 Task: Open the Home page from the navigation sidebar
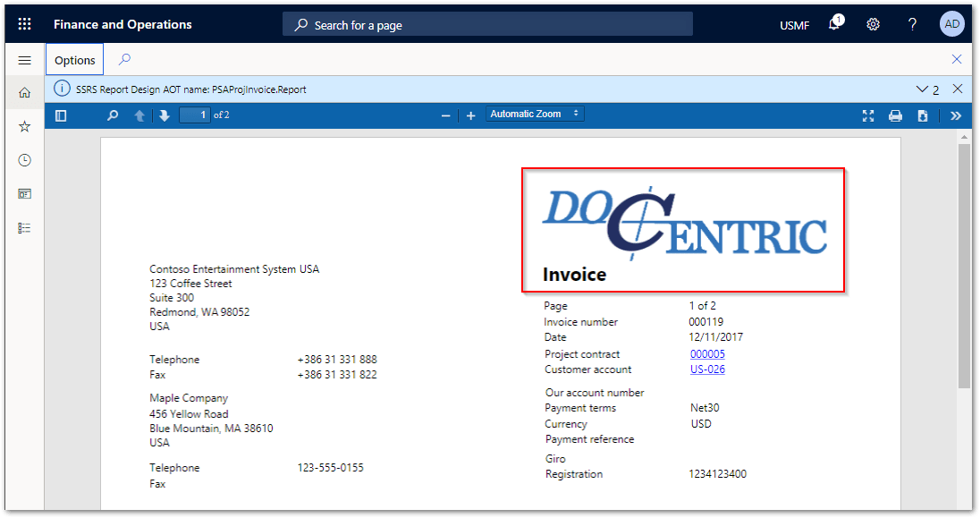(24, 91)
